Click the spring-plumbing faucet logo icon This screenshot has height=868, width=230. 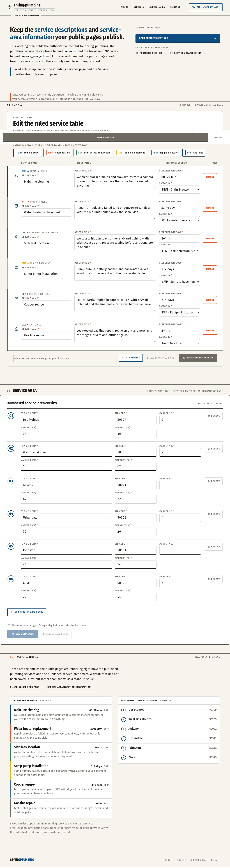[x=9, y=7]
